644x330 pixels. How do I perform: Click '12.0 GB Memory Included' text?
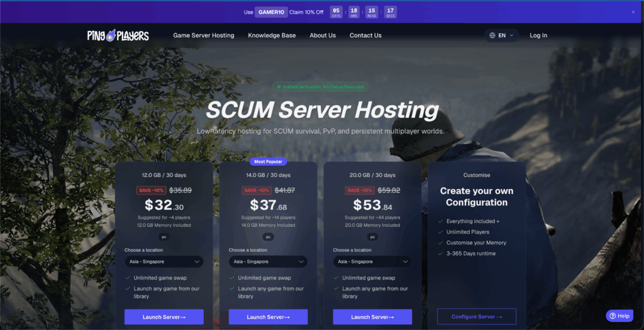pyautogui.click(x=164, y=225)
